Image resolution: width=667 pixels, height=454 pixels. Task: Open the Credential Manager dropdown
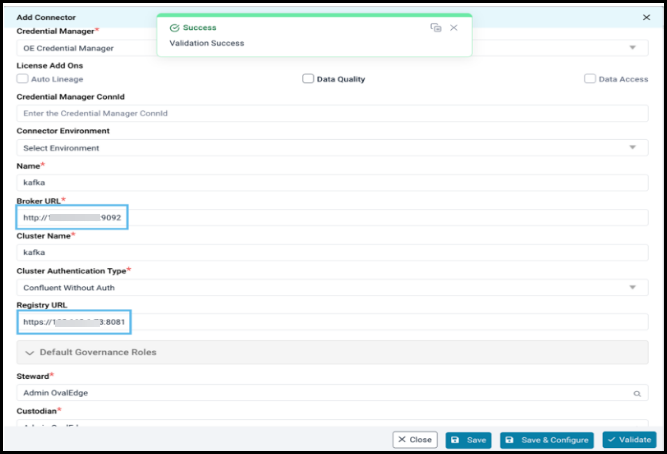click(x=632, y=48)
